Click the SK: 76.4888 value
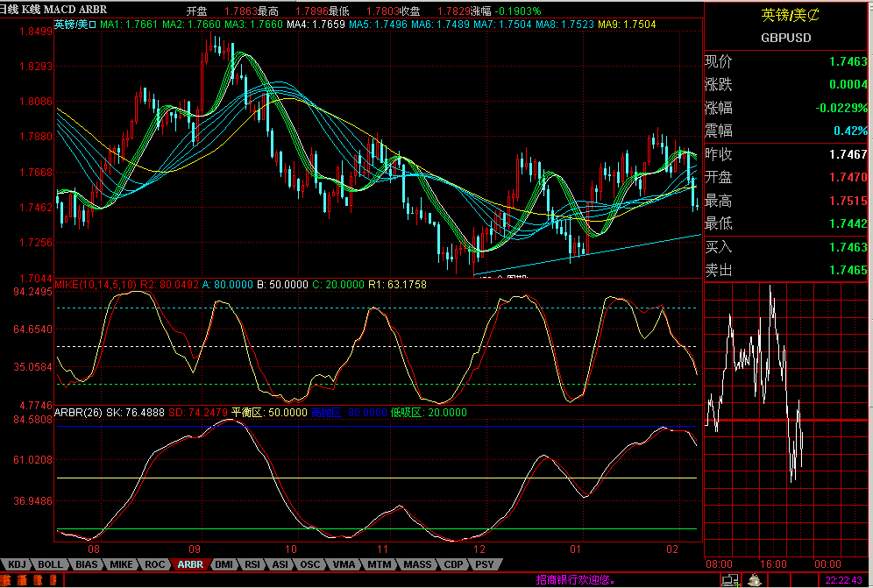The image size is (873, 588). click(x=135, y=413)
